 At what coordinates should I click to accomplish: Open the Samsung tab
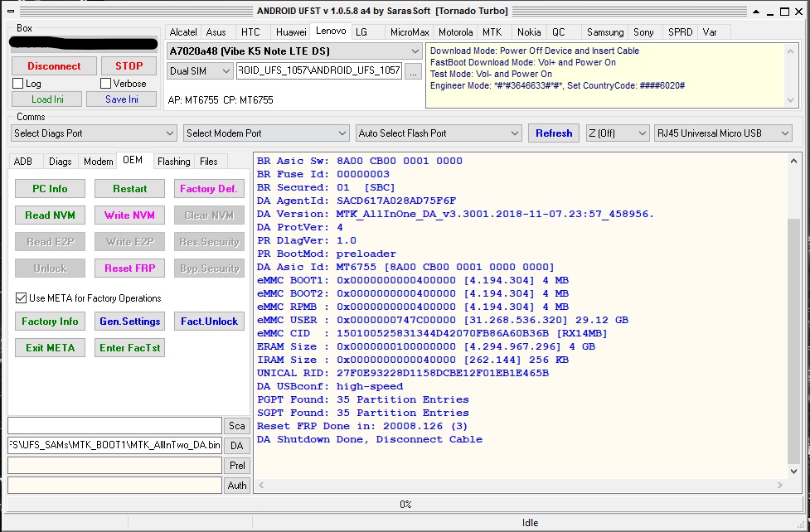click(605, 32)
